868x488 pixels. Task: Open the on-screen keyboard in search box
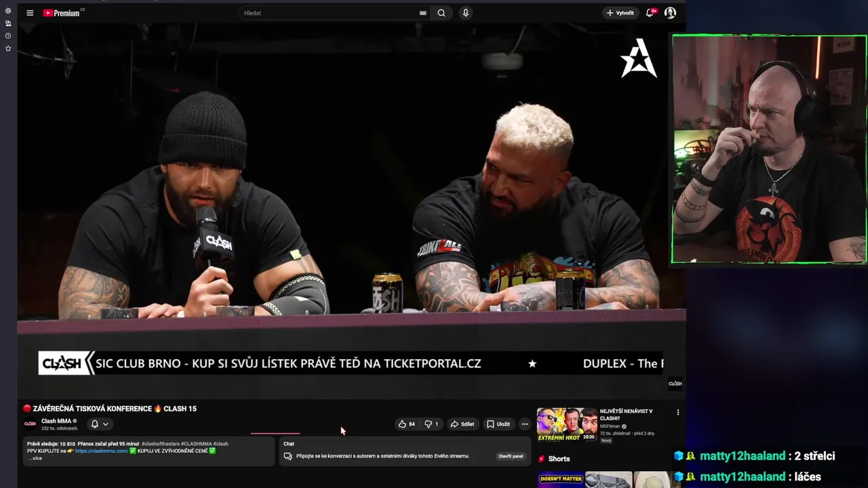(423, 13)
